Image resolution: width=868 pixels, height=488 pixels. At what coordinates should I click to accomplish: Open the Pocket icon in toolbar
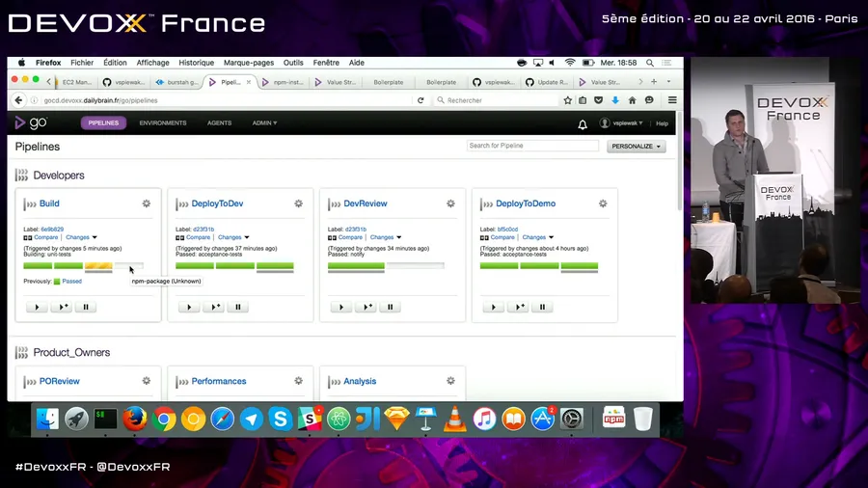tap(598, 100)
